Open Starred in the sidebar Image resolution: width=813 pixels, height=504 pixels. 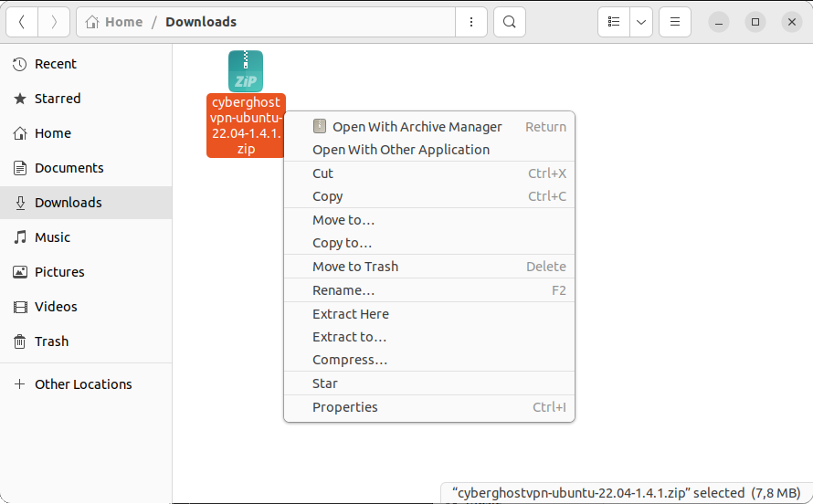[86, 99]
